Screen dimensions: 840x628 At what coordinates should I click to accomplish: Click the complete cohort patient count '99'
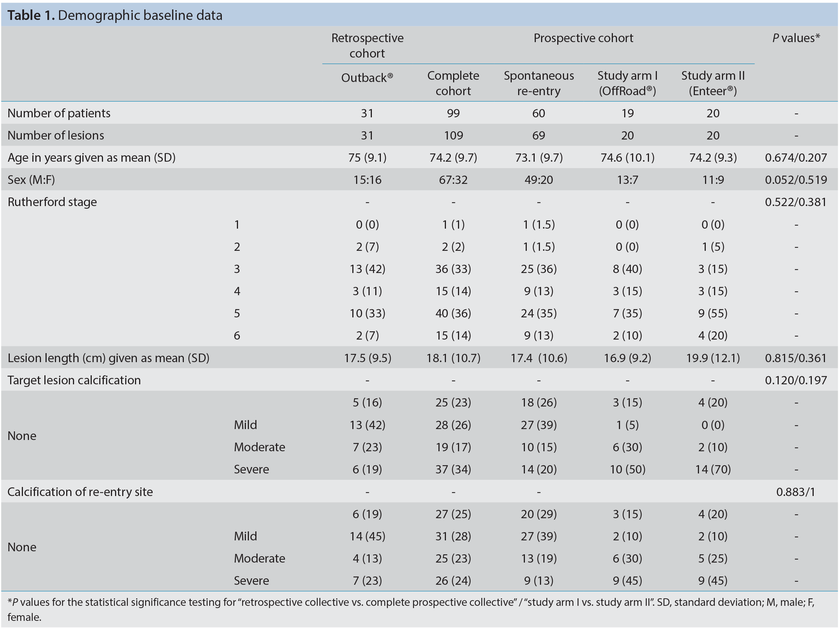click(453, 113)
